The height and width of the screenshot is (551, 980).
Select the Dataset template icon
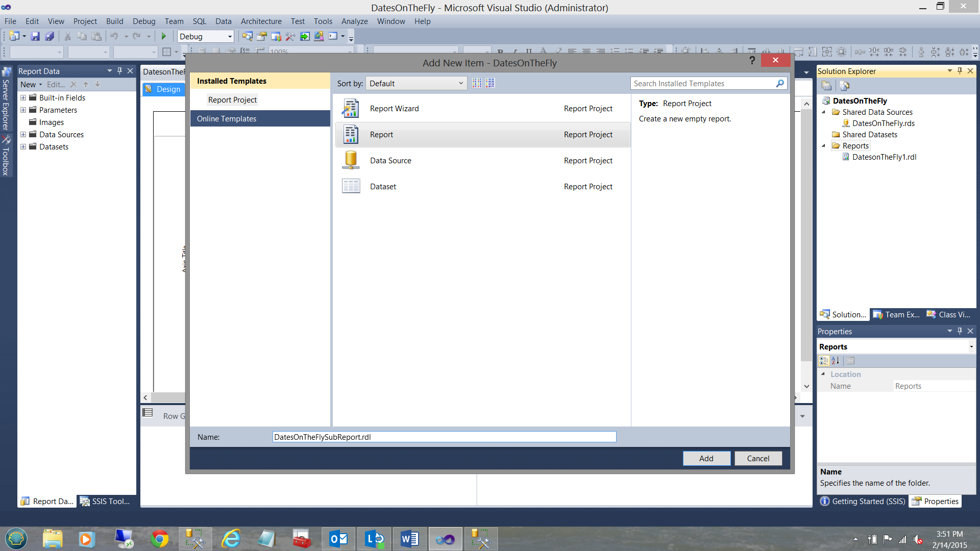[x=351, y=186]
